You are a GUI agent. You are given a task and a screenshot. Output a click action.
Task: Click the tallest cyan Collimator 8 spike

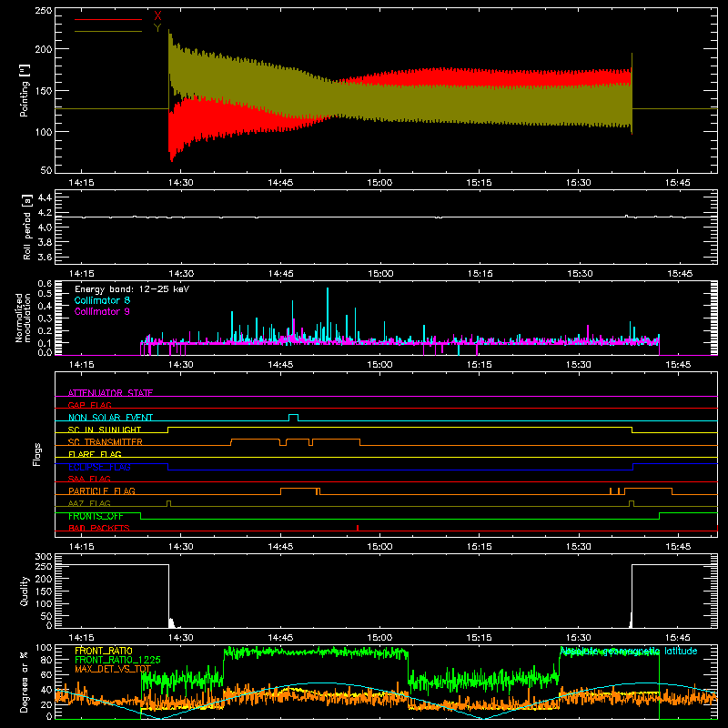point(328,314)
